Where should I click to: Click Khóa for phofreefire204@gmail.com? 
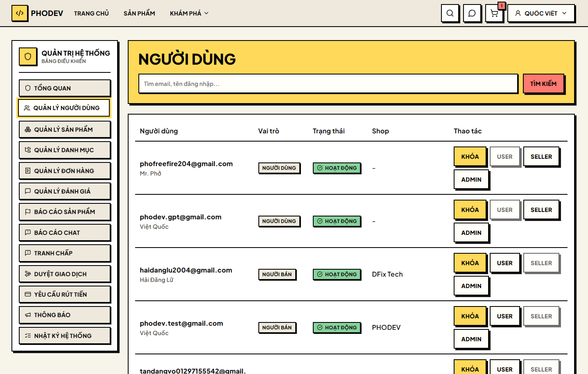click(470, 156)
